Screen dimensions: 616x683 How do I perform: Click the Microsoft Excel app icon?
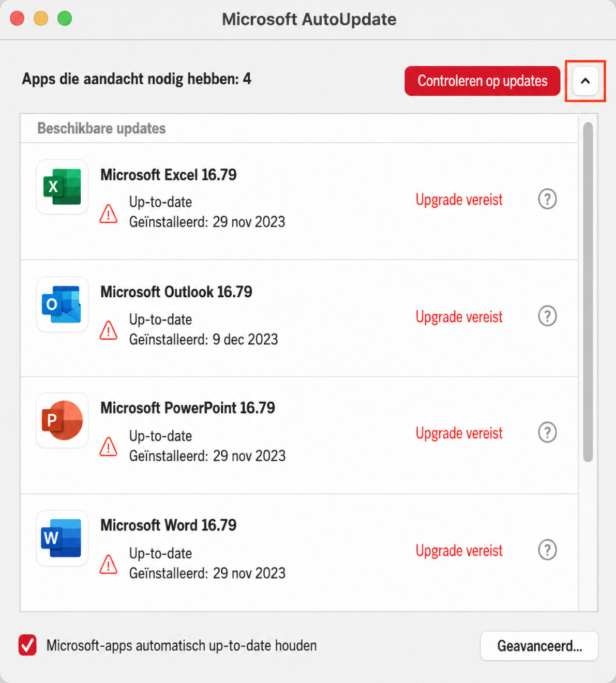pos(62,187)
